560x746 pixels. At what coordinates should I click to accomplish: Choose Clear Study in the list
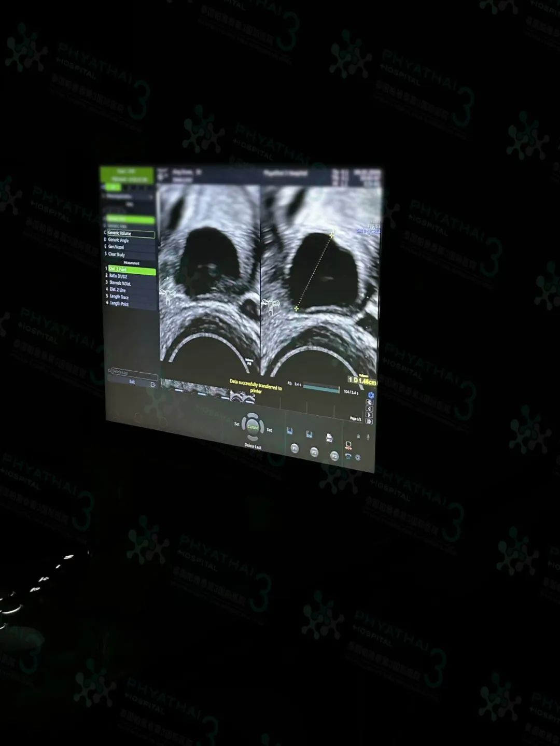click(x=131, y=255)
